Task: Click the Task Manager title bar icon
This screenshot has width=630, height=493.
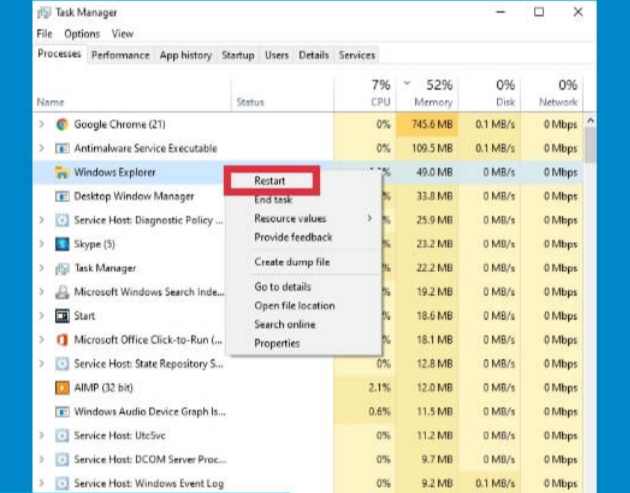Action: [x=44, y=13]
